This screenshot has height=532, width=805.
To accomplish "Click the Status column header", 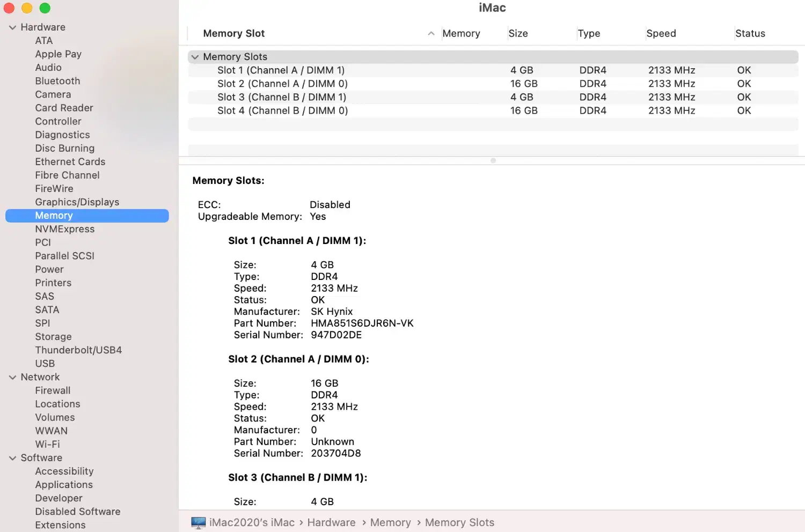I will pos(750,33).
